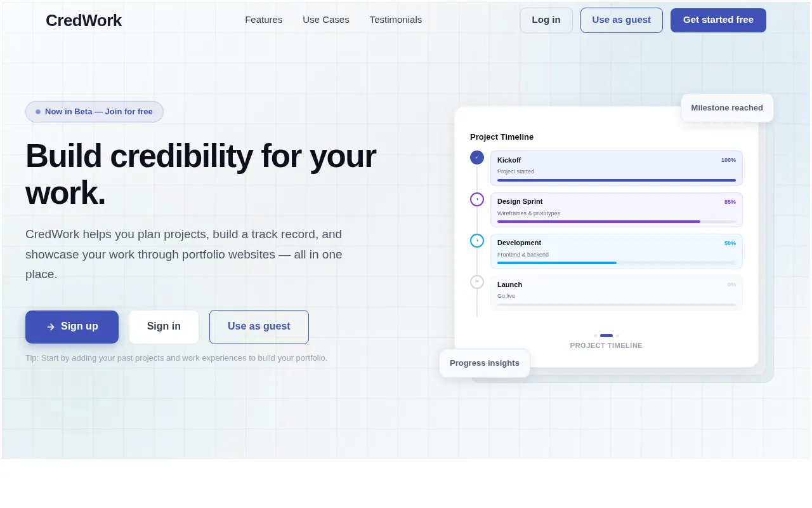Click the Design Sprint progress bar
Viewport: 812px width, 508px height.
pyautogui.click(x=617, y=222)
